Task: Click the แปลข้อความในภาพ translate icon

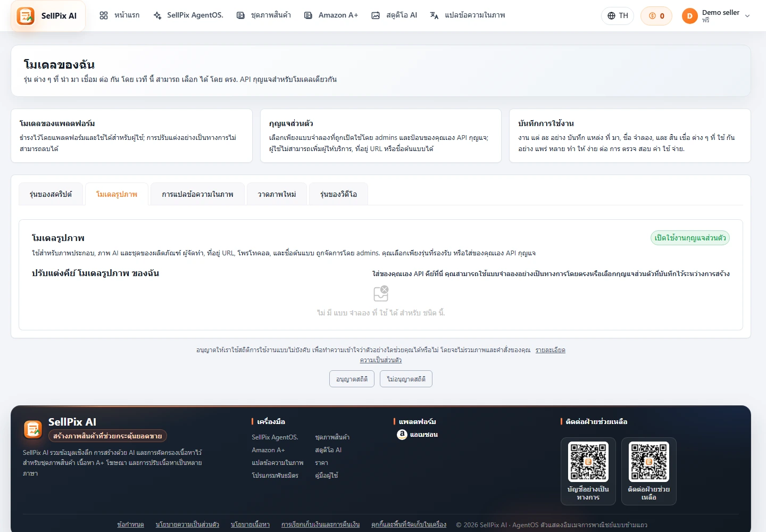Action: 434,15
